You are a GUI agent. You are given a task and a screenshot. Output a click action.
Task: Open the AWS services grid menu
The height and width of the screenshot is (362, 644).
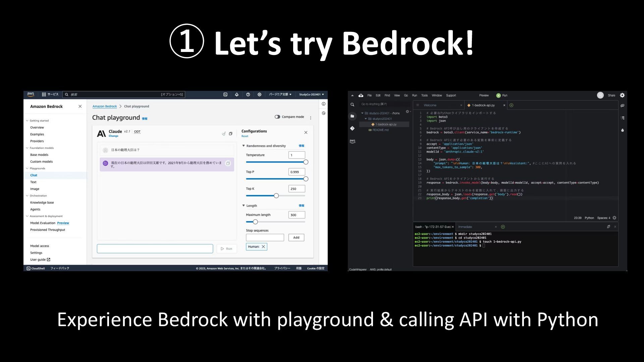(44, 95)
